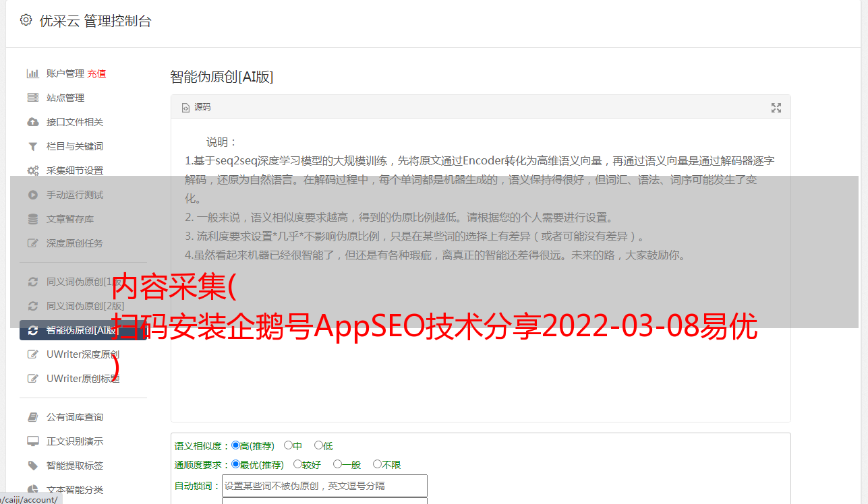Click the 源码 source code file icon

(x=186, y=108)
